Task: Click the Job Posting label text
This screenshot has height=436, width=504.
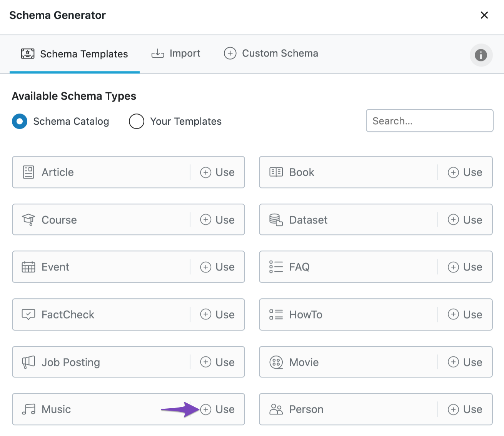Action: (71, 362)
